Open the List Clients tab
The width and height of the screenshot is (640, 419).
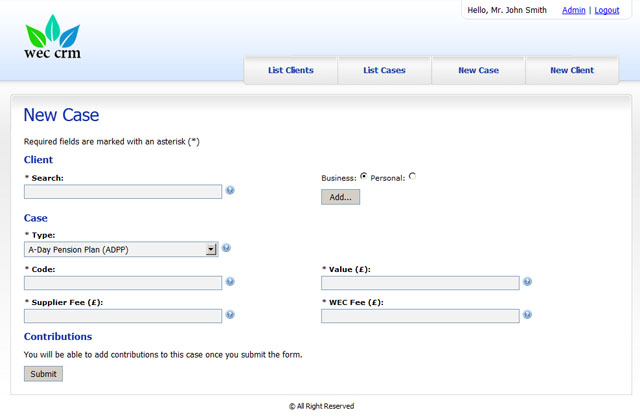click(291, 71)
